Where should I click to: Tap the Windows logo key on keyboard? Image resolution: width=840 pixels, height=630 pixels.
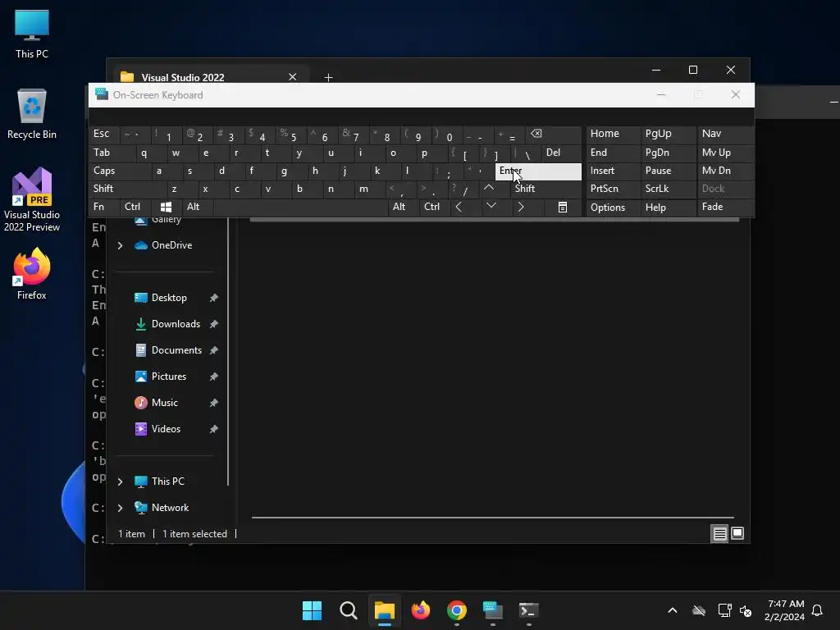point(166,207)
